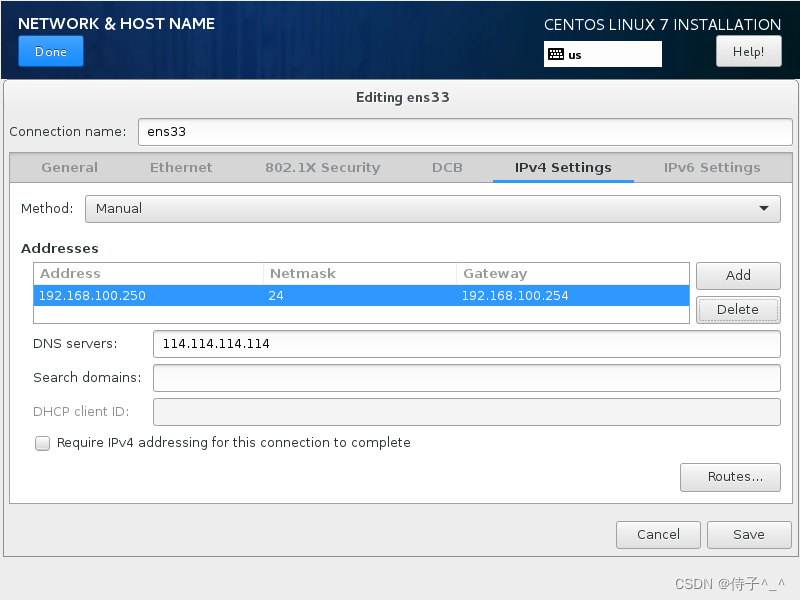Viewport: 800px width, 600px height.
Task: Open the Routes… dialog button
Action: click(x=730, y=477)
